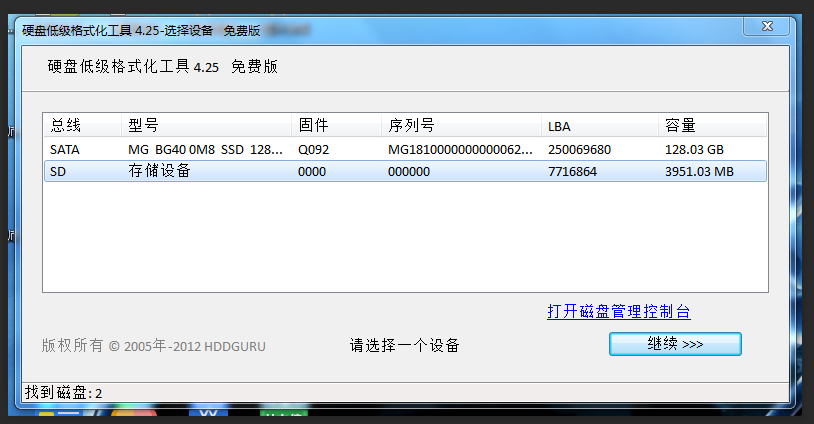Sort by the 容量 column header
814x424 pixels.
pyautogui.click(x=713, y=125)
